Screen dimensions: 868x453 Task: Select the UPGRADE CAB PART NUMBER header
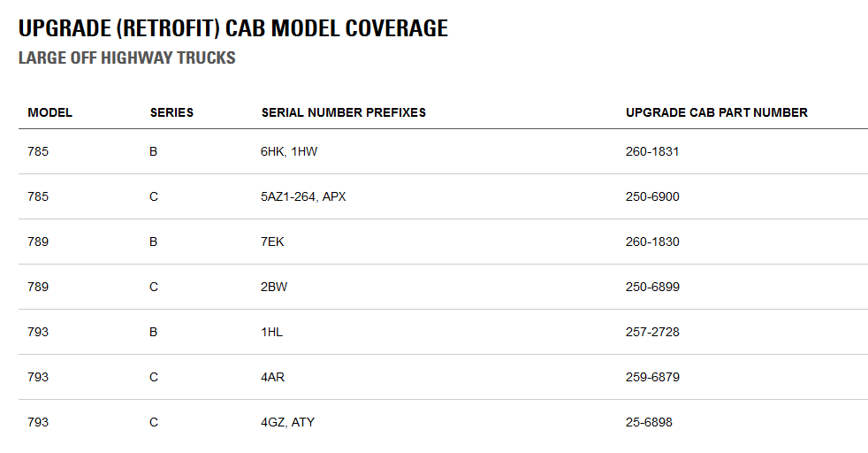click(x=717, y=112)
